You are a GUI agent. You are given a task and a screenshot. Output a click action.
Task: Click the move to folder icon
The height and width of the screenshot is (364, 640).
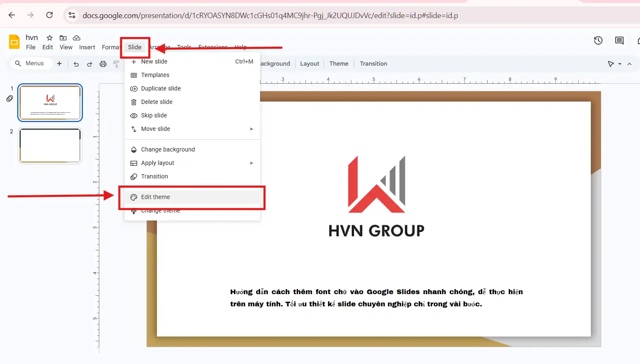click(63, 38)
